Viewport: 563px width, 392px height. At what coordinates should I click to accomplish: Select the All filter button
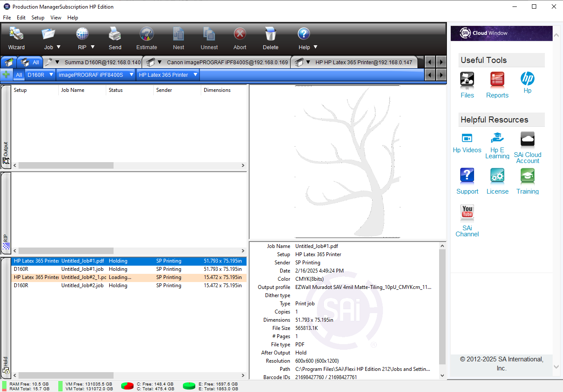pyautogui.click(x=19, y=75)
